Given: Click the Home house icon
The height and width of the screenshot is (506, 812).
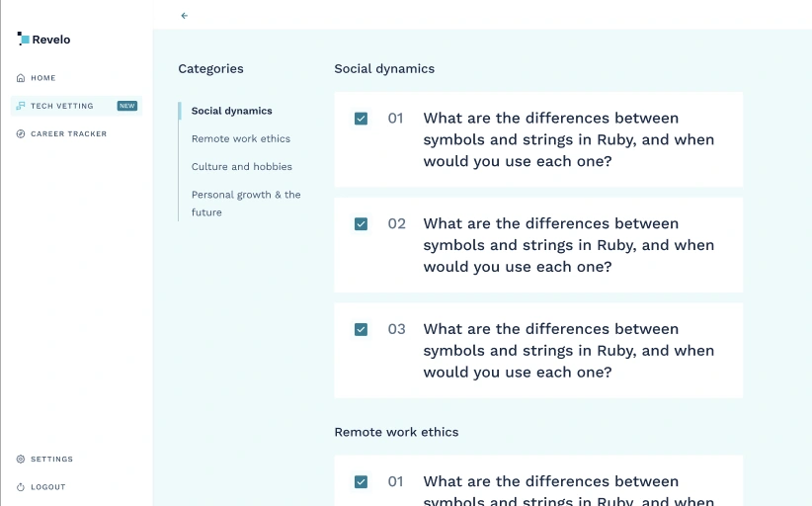Looking at the screenshot, I should tap(21, 78).
